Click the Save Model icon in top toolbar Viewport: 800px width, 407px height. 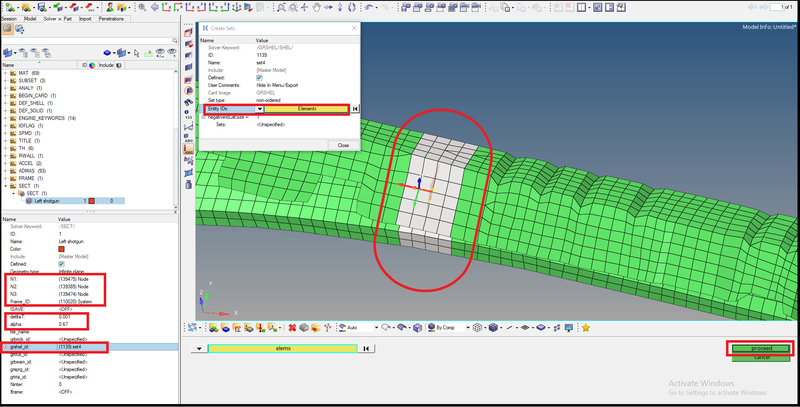[x=42, y=8]
